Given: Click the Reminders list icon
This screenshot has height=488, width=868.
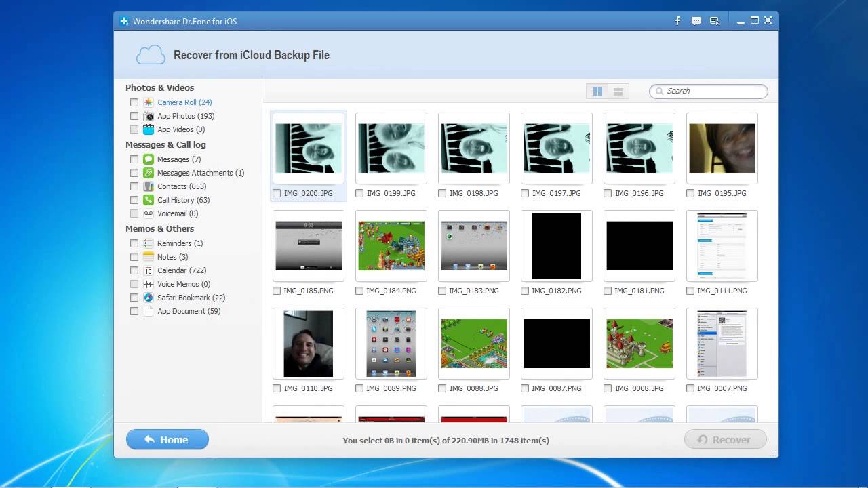Looking at the screenshot, I should [x=149, y=243].
